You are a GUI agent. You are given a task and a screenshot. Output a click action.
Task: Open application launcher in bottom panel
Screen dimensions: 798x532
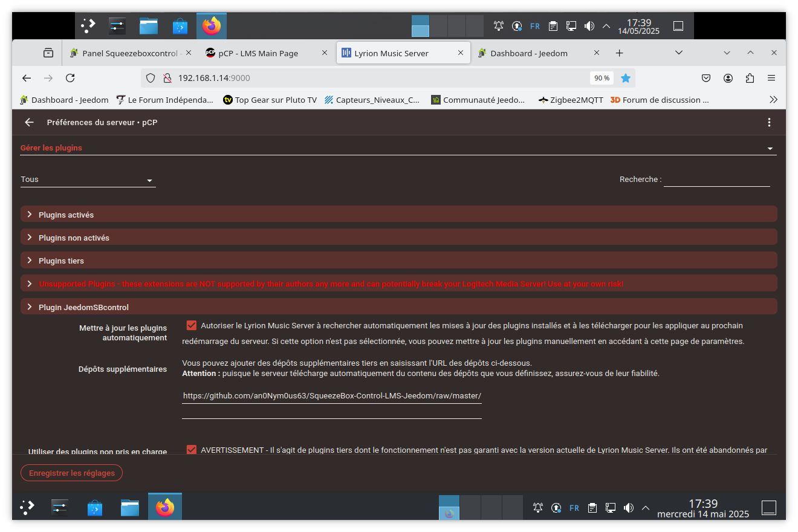[27, 507]
